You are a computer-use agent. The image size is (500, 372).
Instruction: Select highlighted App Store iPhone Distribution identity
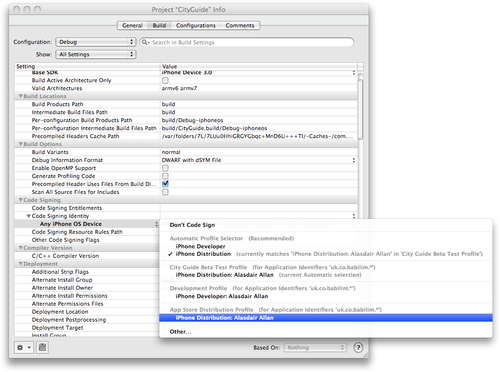[326, 318]
